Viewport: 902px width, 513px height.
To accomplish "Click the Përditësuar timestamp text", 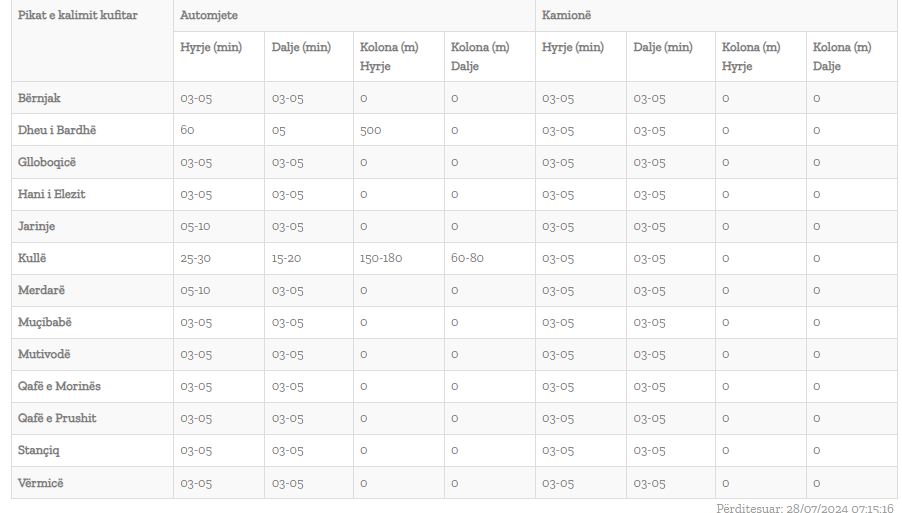I will (x=805, y=508).
